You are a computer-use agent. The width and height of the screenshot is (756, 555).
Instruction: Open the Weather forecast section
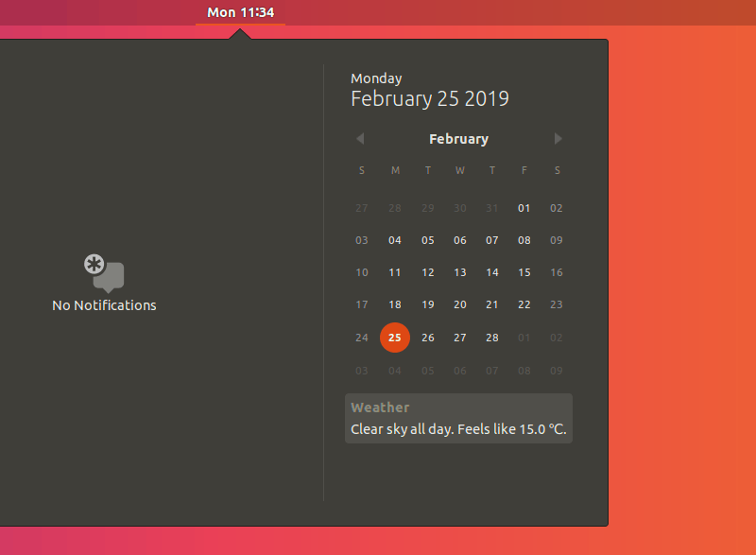pos(458,419)
